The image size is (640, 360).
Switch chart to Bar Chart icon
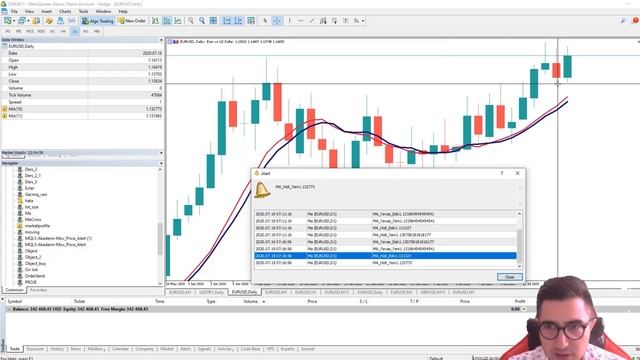coord(156,20)
